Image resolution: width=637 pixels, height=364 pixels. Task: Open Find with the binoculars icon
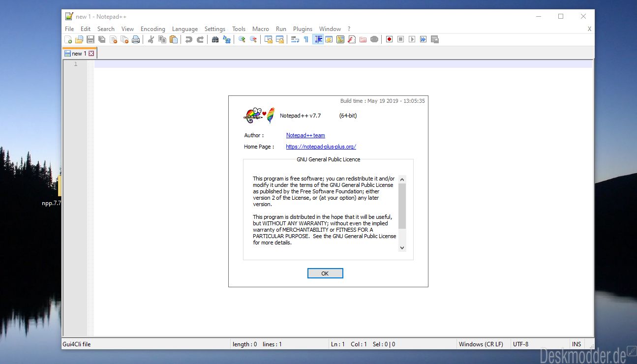click(x=215, y=39)
